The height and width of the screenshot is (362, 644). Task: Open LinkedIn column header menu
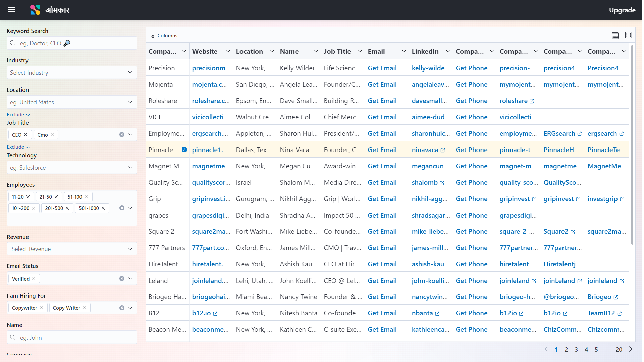[x=448, y=51]
